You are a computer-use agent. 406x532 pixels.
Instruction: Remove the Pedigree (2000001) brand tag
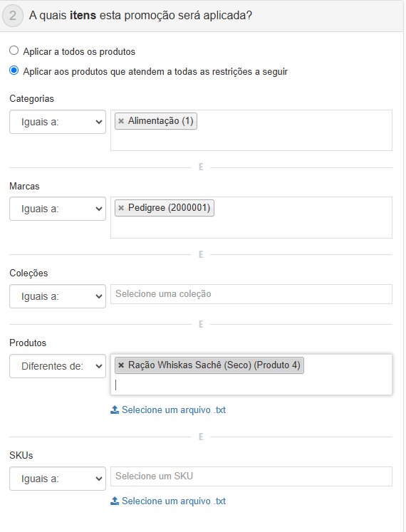coord(121,208)
